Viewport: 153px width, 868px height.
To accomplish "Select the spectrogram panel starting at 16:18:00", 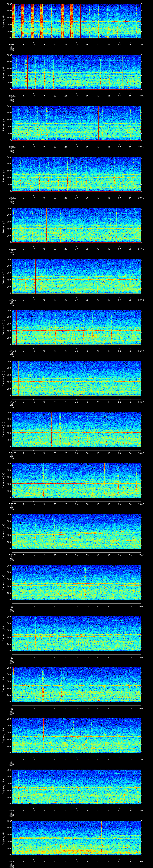I will point(77,123).
